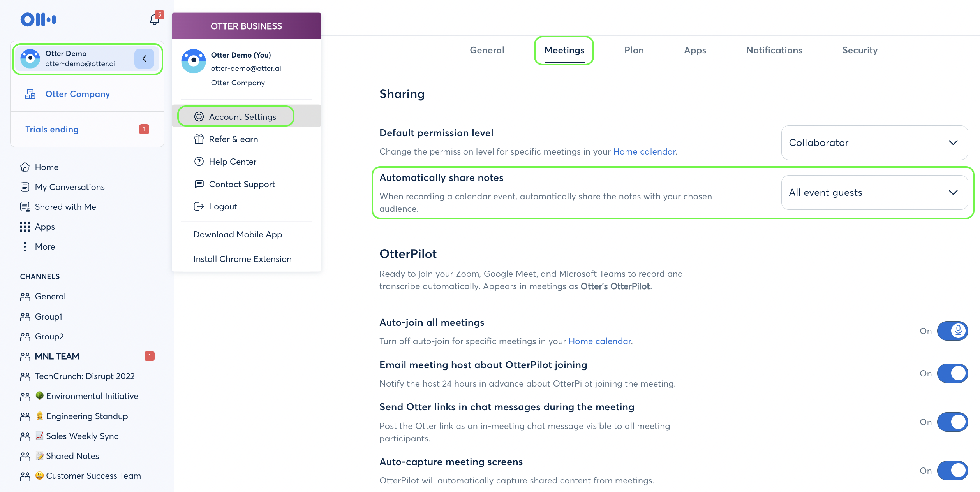980x492 pixels.
Task: Select Account Settings gear icon
Action: tap(199, 116)
